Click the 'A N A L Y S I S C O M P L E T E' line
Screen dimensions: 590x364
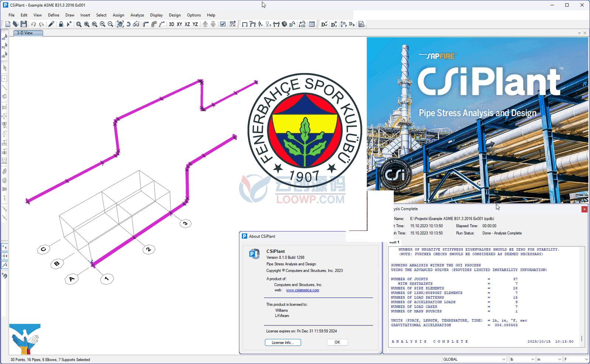pos(430,342)
